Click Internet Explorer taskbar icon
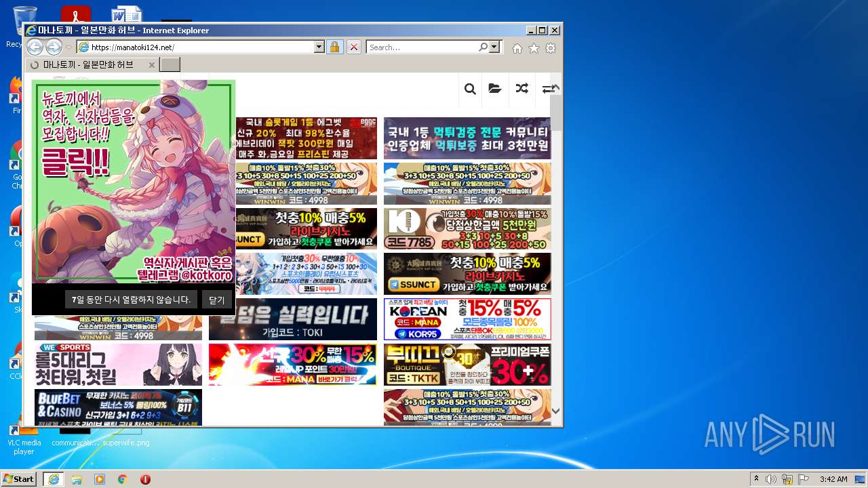This screenshot has height=488, width=868. click(x=53, y=479)
